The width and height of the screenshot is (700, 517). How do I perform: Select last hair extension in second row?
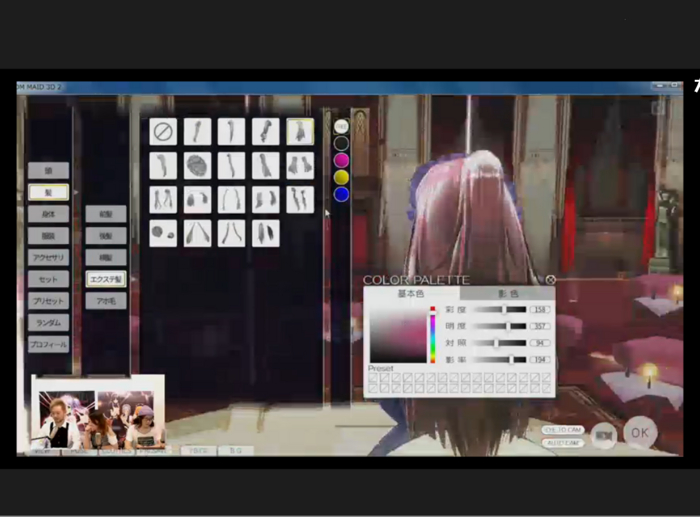(x=300, y=166)
